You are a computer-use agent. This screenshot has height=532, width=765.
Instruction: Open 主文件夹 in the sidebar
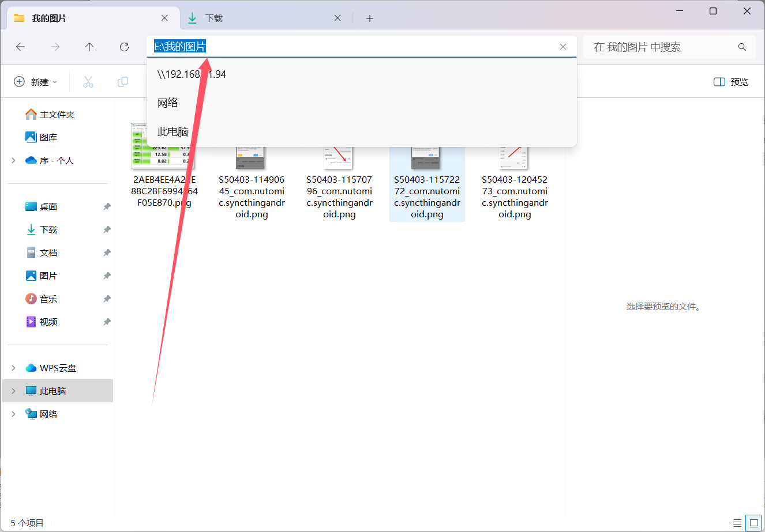[57, 114]
